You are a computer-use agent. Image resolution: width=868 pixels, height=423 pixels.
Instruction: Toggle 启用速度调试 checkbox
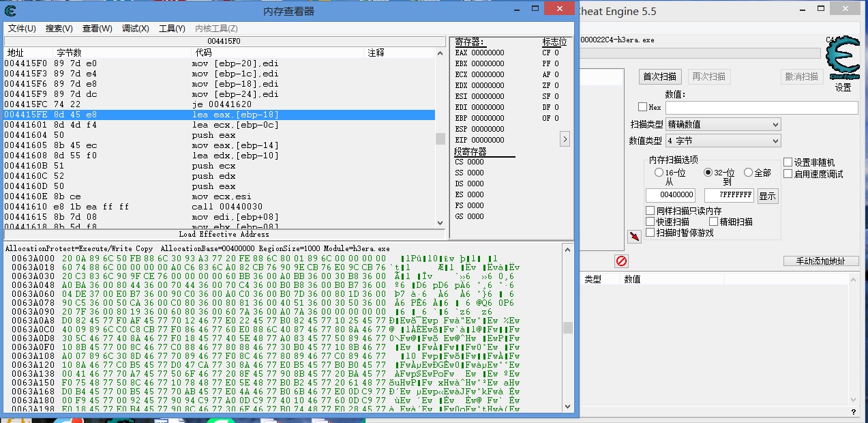coord(788,173)
